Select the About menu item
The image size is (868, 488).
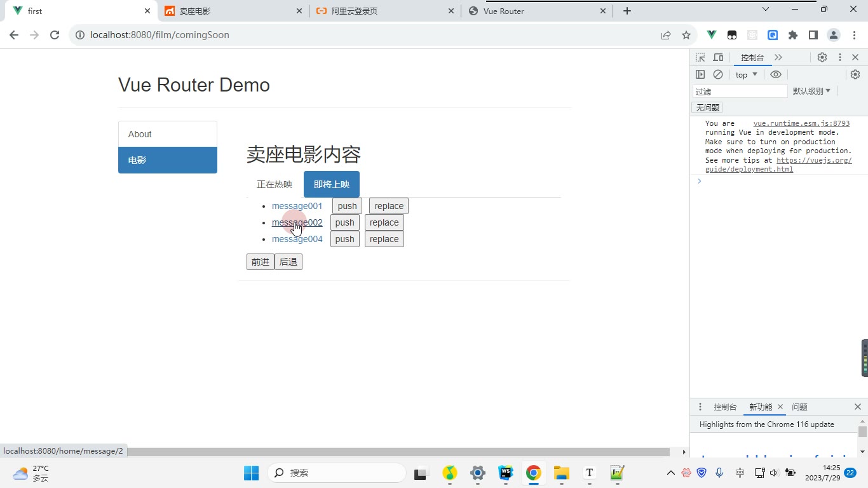click(x=168, y=134)
